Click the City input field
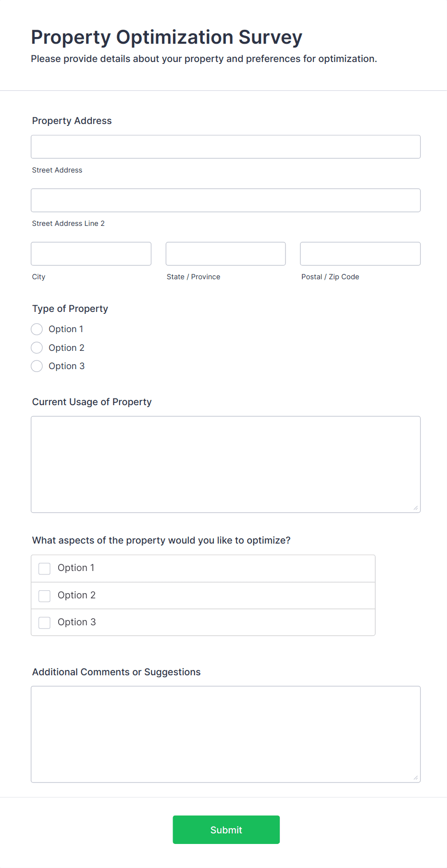Image resolution: width=447 pixels, height=868 pixels. 91,254
